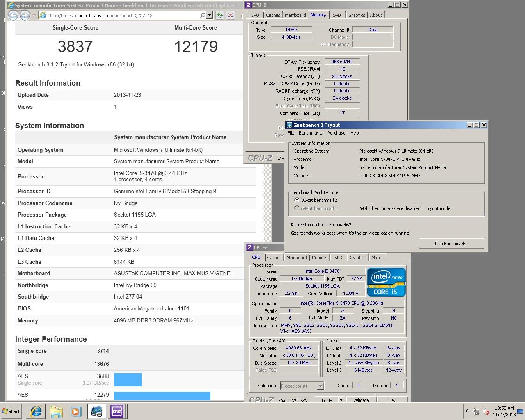Click the search magnifier in address bar
The width and height of the screenshot is (525, 420).
coord(203,15)
